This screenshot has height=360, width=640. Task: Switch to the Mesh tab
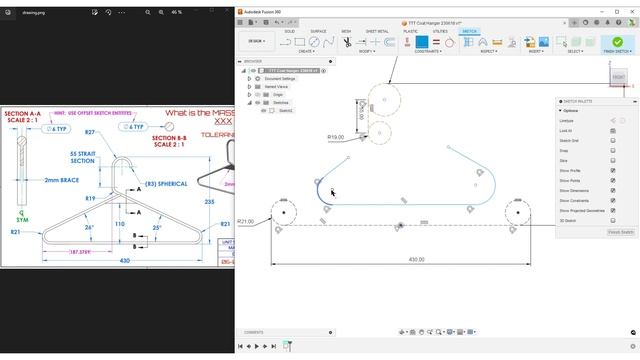346,31
